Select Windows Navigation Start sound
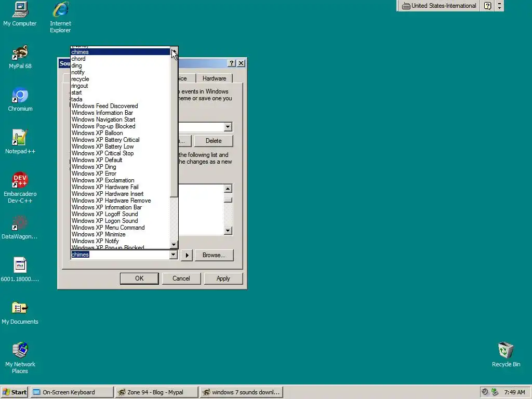The width and height of the screenshot is (532, 399). [x=120, y=119]
